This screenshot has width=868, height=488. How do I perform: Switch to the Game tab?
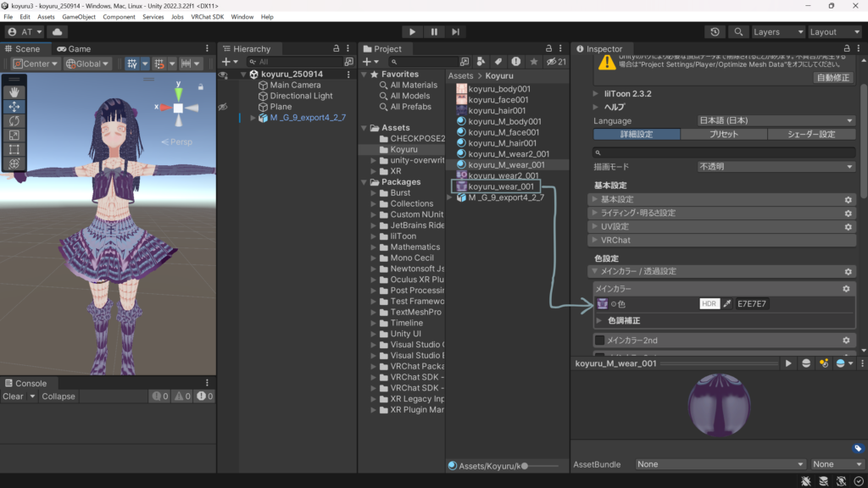tap(74, 49)
